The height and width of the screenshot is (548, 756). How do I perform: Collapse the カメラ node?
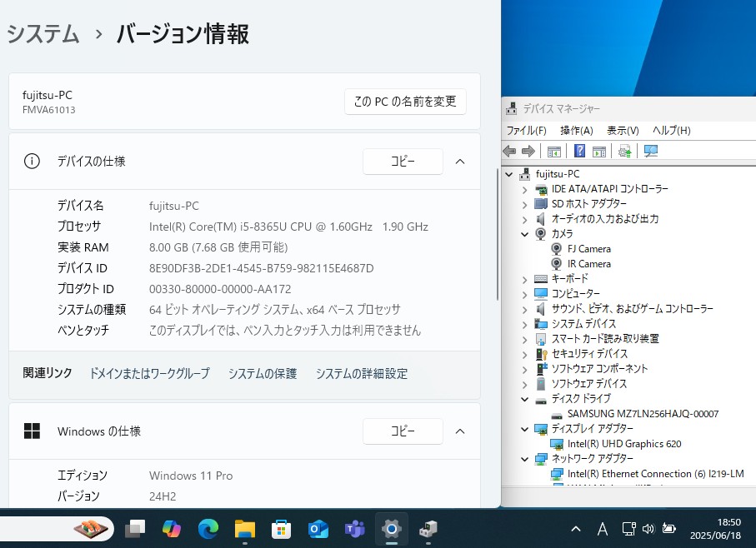point(524,234)
